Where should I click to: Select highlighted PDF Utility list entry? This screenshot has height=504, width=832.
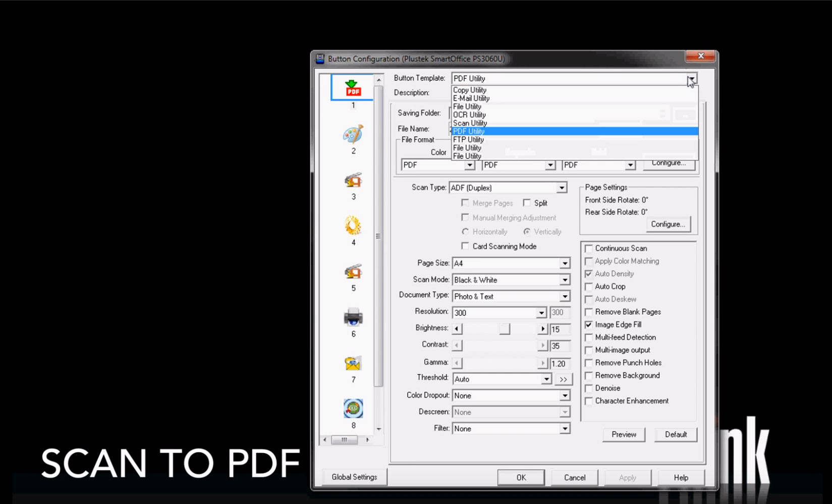click(575, 131)
